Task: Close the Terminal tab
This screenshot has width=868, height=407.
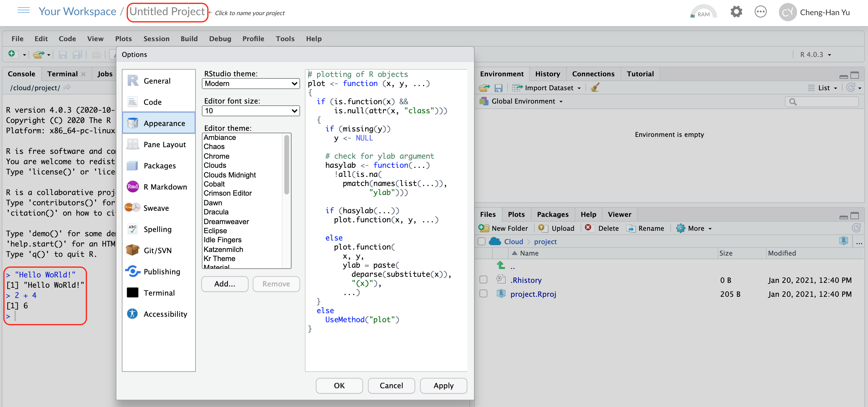Action: (x=83, y=74)
